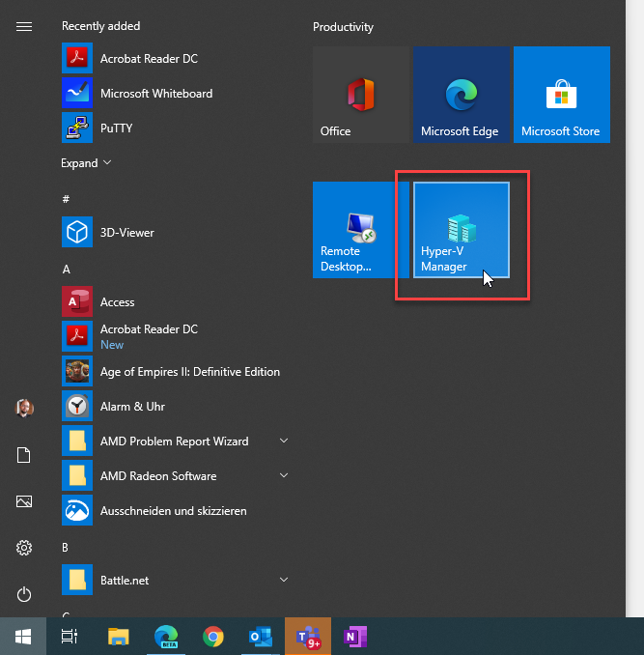Open Ausschneiden und skizzieren app

(176, 510)
